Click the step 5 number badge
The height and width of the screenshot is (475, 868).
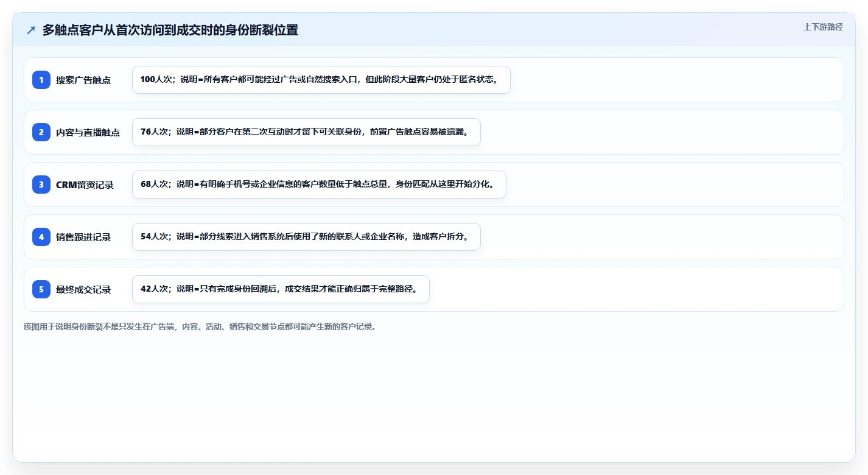(x=41, y=289)
